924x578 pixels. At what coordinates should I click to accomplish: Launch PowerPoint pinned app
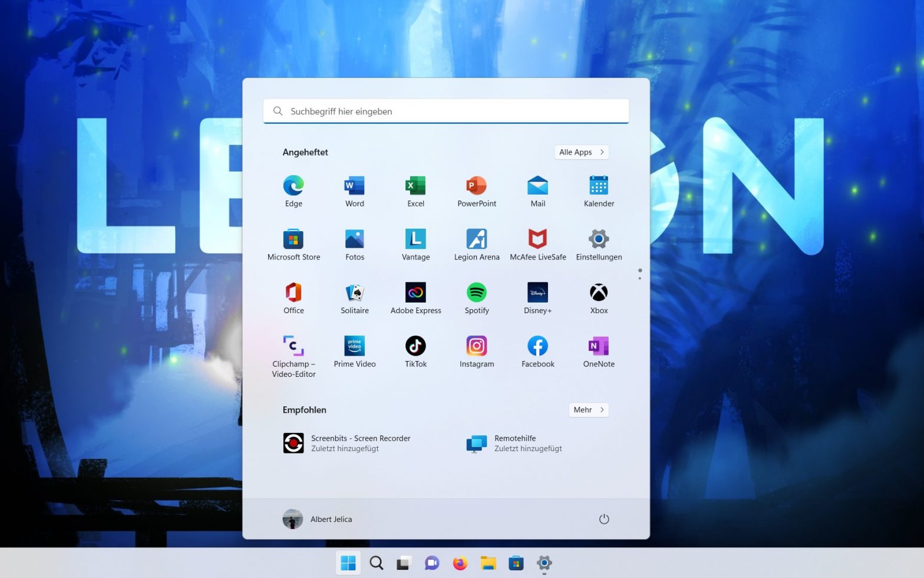coord(477,191)
